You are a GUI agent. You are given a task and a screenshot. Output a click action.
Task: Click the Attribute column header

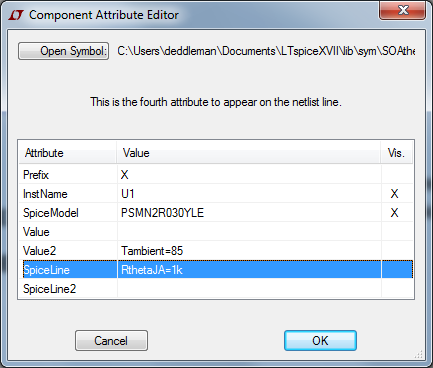tap(68, 153)
